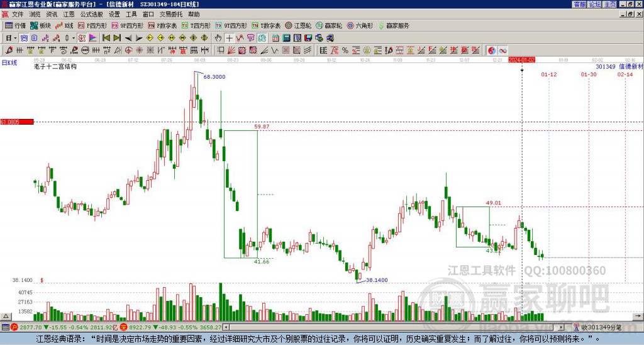Click the 收301349分笔 status entry
Screen dimensions: 644x345
(597, 327)
